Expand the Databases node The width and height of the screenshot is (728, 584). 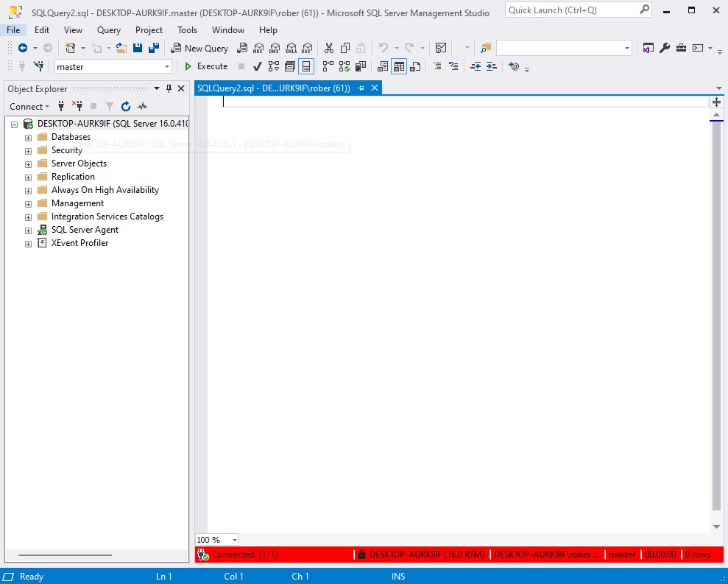coord(27,137)
